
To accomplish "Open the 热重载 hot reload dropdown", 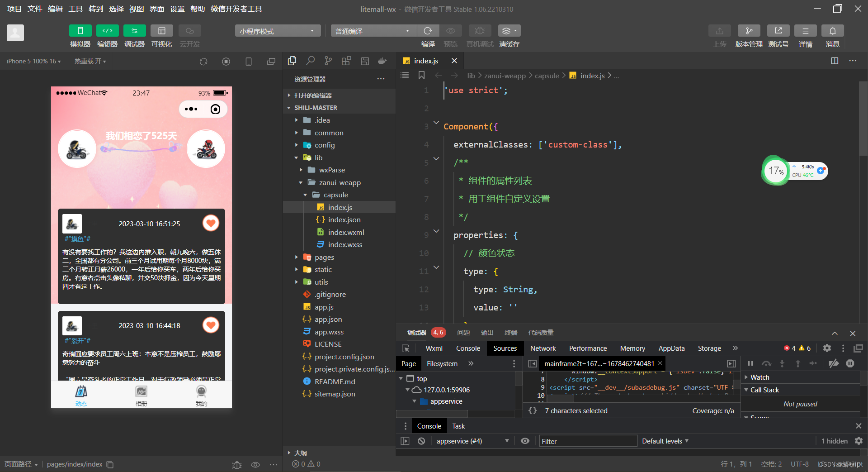I will click(x=90, y=61).
